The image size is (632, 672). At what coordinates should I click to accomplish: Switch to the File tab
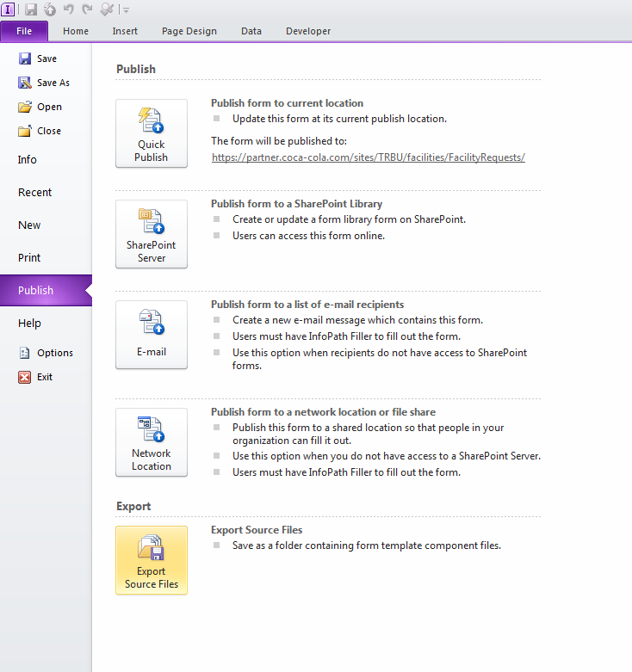(x=24, y=31)
